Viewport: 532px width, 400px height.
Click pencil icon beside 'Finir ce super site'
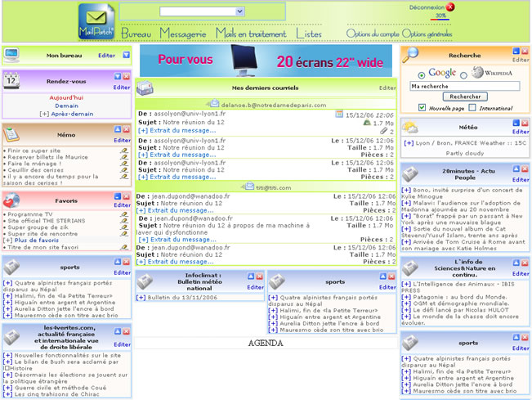pos(124,151)
